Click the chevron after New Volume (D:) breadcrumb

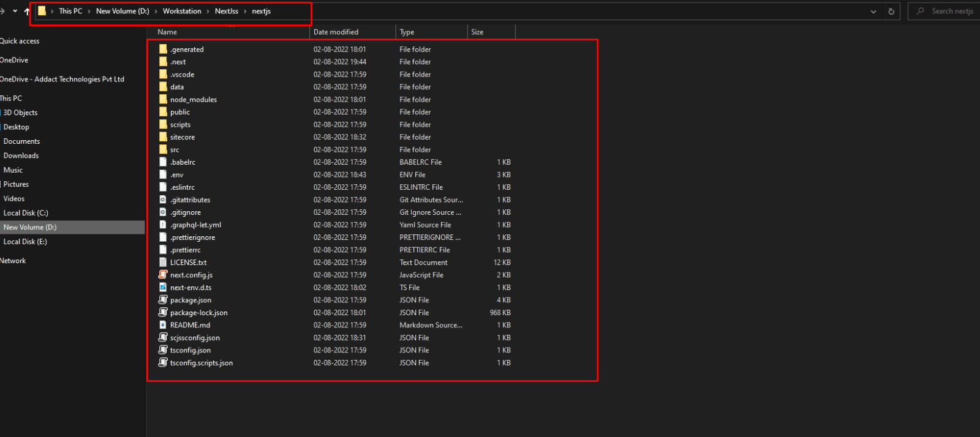click(x=156, y=11)
